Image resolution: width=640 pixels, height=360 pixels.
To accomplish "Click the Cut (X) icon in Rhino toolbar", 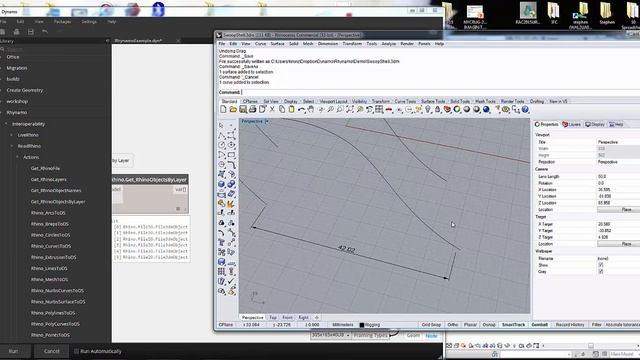I will (x=272, y=109).
